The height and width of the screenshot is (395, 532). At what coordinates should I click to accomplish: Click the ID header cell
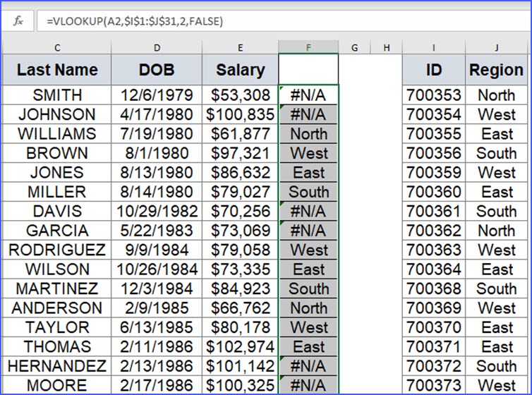[x=434, y=70]
